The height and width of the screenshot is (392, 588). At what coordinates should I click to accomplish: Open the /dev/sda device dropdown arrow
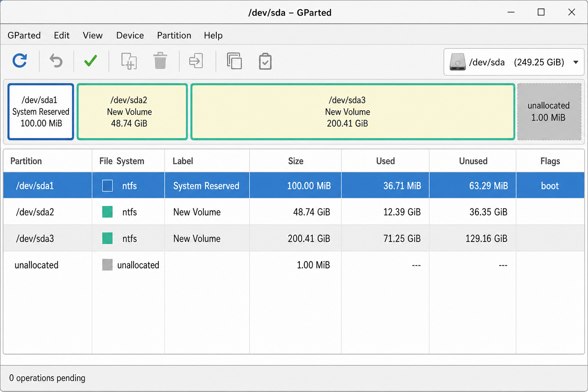576,62
